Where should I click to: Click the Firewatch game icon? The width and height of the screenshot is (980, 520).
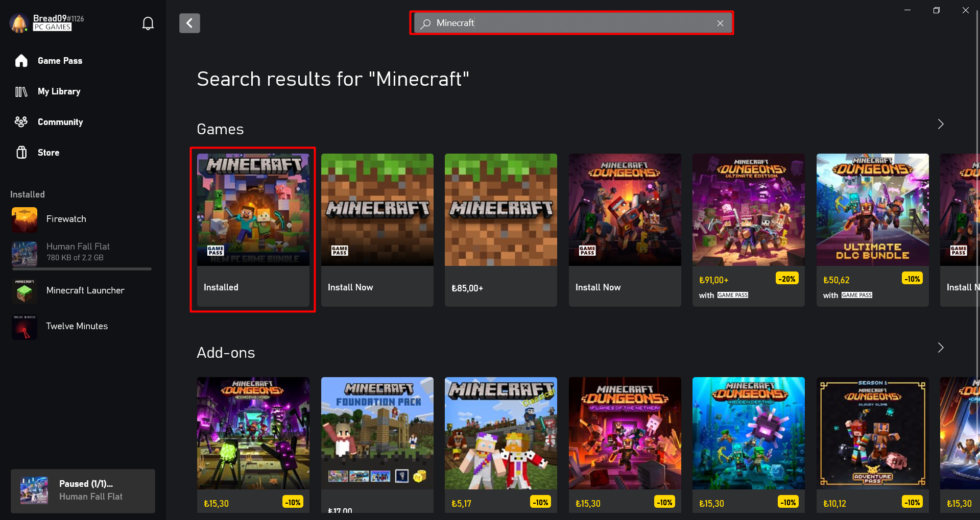tap(25, 219)
